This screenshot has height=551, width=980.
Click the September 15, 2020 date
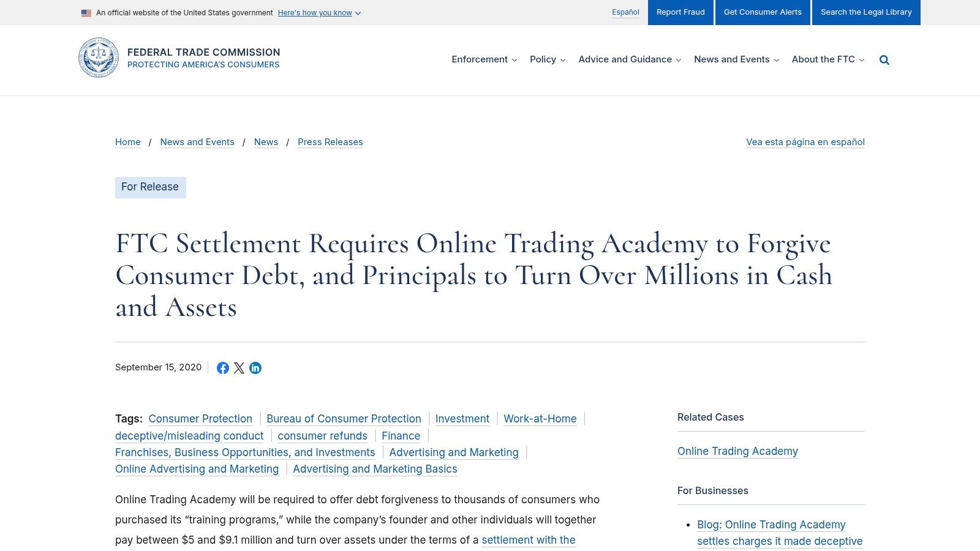point(158,367)
